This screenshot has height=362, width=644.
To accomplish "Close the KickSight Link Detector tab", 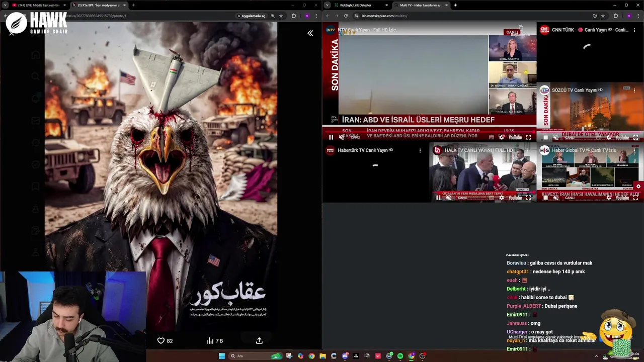I will (x=386, y=5).
